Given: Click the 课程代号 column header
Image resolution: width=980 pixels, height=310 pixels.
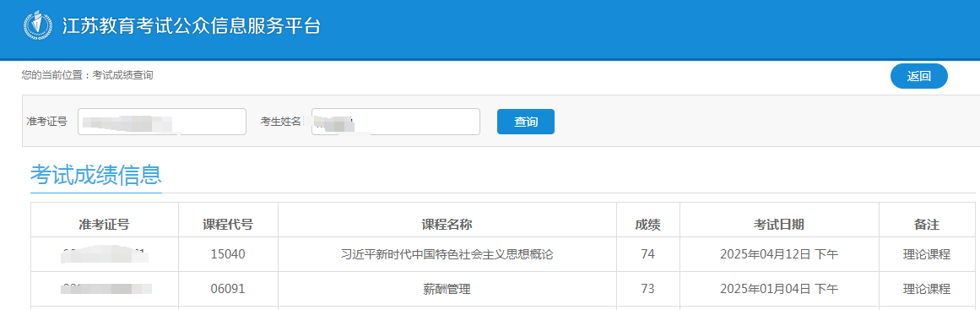Looking at the screenshot, I should pyautogui.click(x=228, y=225).
